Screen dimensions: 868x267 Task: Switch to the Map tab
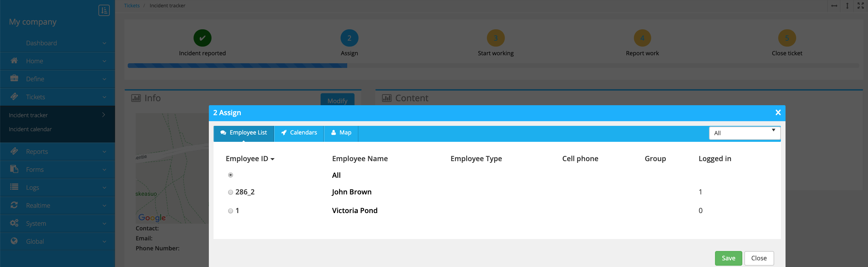pos(341,133)
